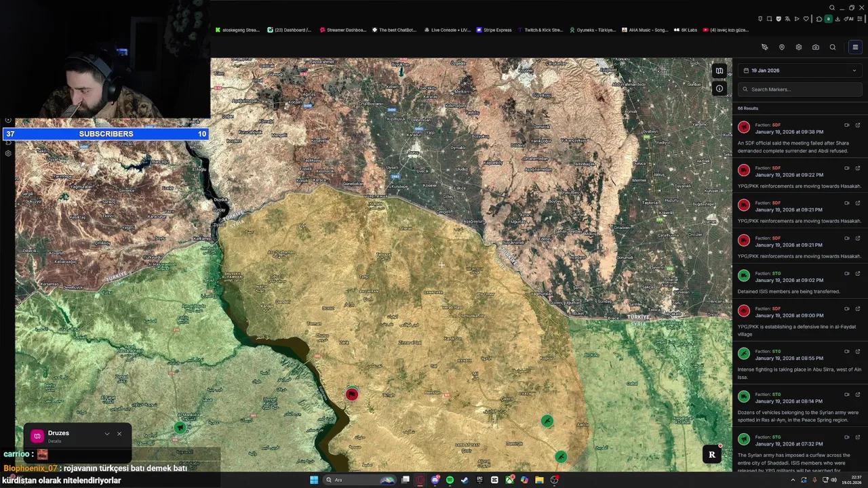868x488 pixels.
Task: Open map search magnifier in the toolbar
Action: coord(833,47)
